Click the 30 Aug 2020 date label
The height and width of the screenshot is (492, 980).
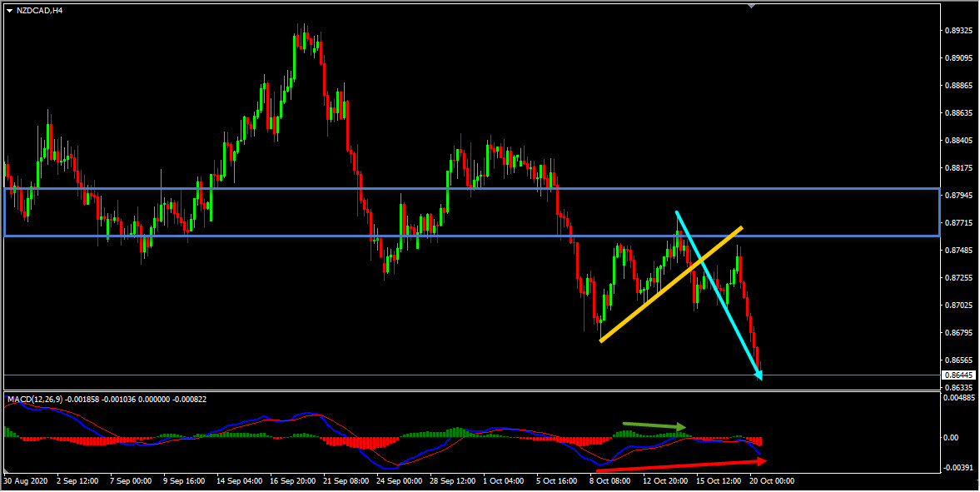tap(24, 482)
